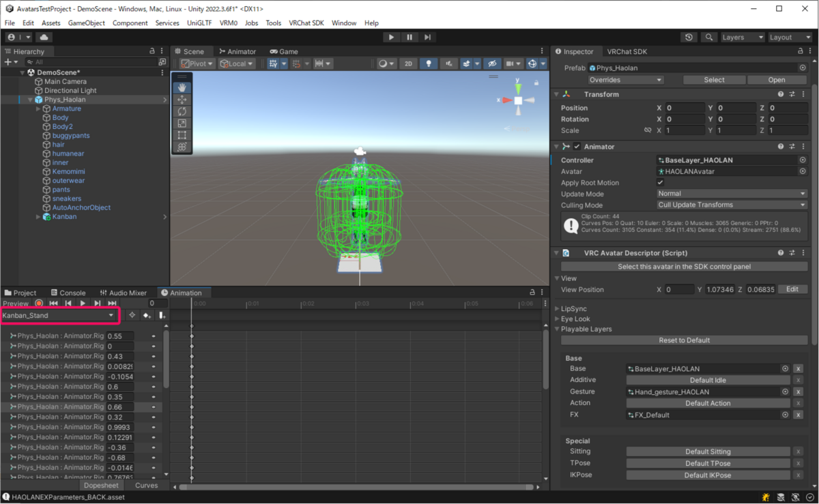Select the Rotate tool in Scene
The width and height of the screenshot is (819, 504).
(182, 111)
